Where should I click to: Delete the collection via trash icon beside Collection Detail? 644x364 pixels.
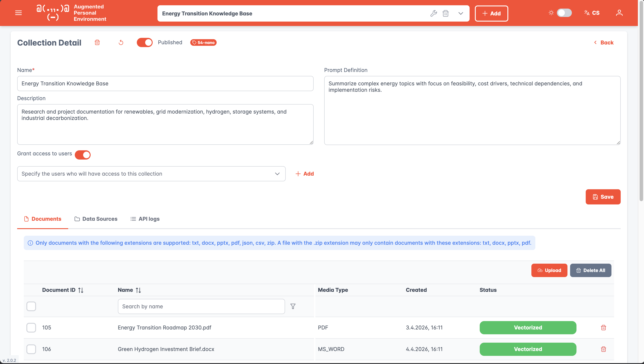pos(97,42)
